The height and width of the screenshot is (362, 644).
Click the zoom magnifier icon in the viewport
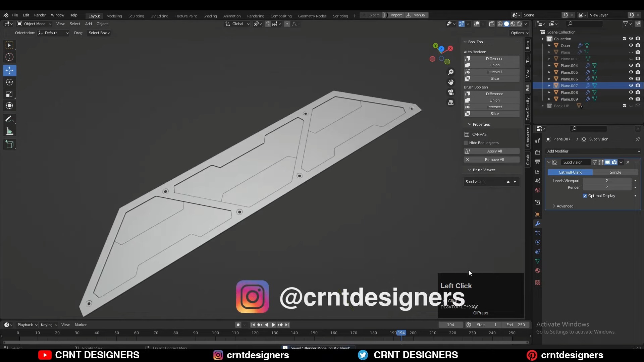[451, 72]
